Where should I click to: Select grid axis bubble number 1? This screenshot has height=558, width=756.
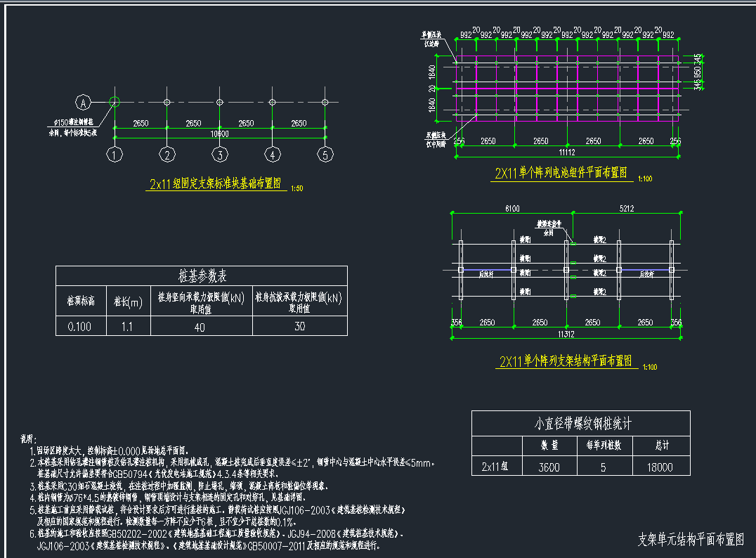[x=115, y=154]
